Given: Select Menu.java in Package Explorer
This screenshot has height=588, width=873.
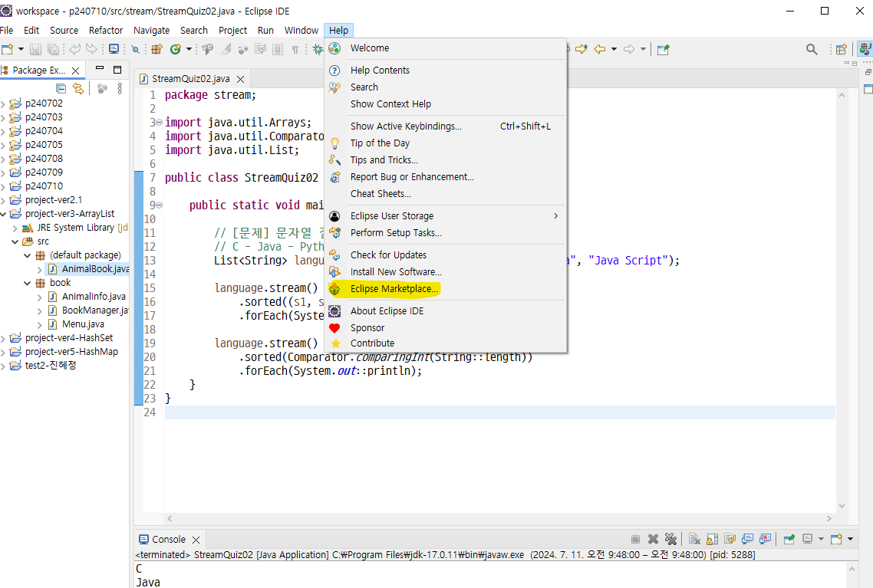Looking at the screenshot, I should click(83, 324).
